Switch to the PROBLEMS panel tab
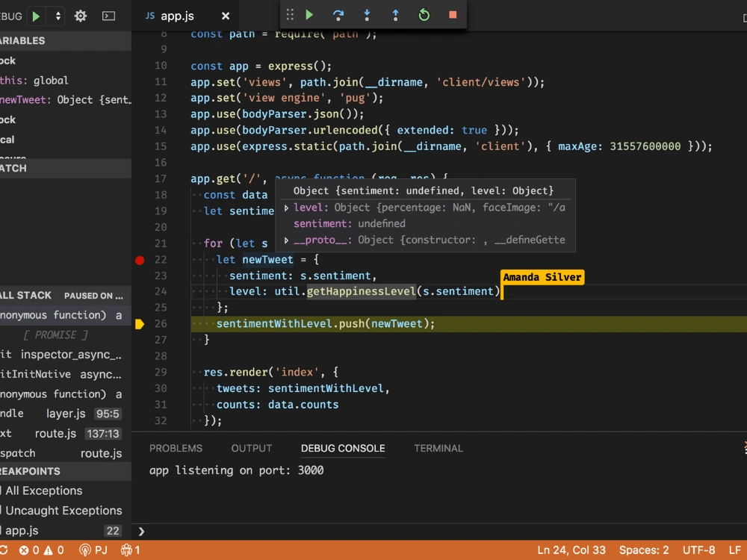The image size is (747, 560). 176,449
